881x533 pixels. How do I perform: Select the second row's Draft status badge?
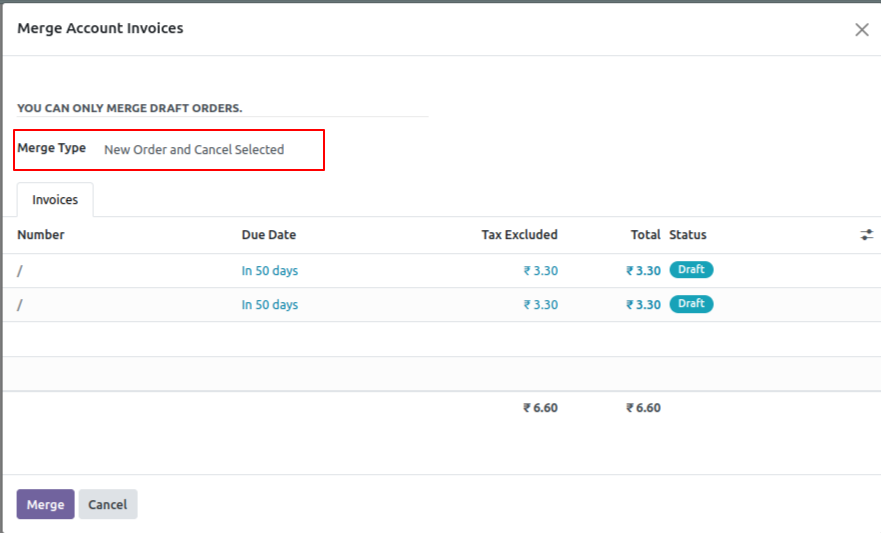pos(691,304)
